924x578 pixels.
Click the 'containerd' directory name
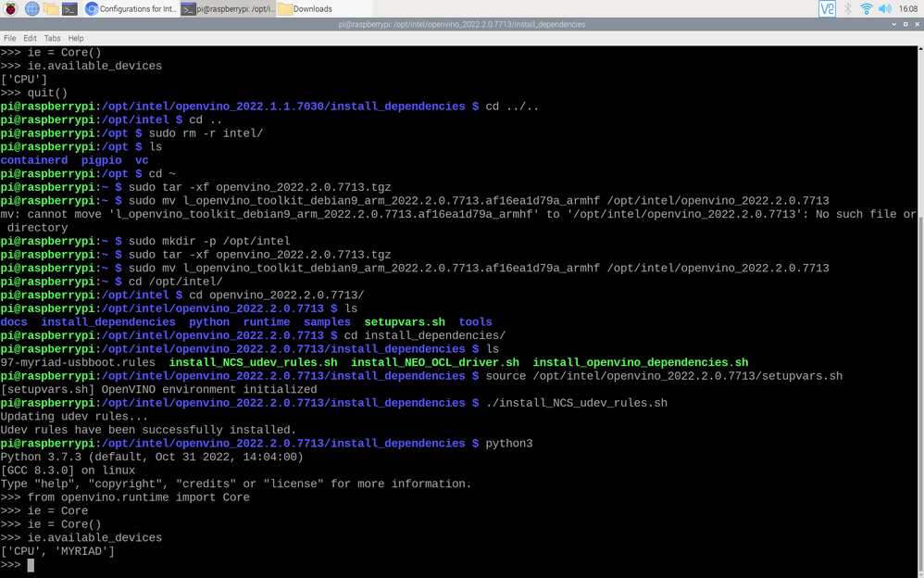(x=33, y=160)
